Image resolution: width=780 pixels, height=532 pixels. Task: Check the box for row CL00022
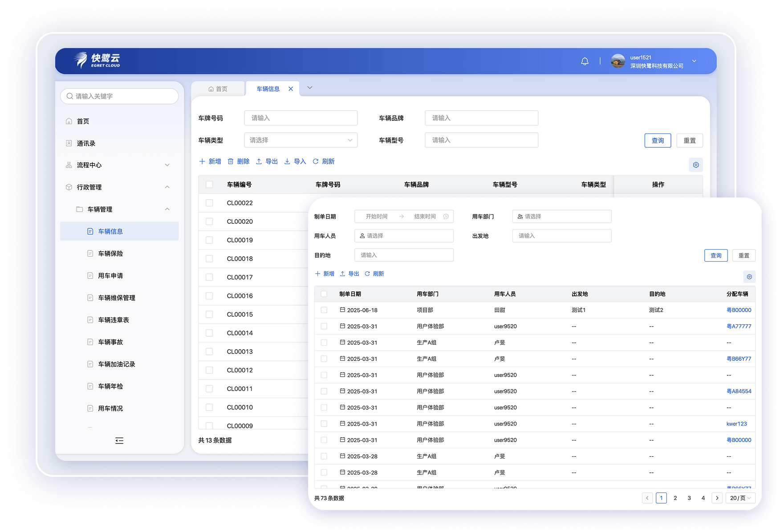209,203
